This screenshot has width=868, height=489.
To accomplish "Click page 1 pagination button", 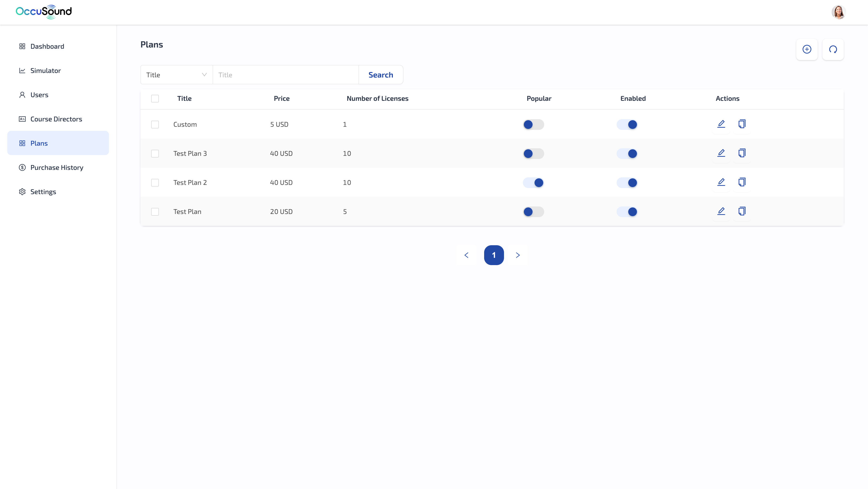I will pos(494,255).
